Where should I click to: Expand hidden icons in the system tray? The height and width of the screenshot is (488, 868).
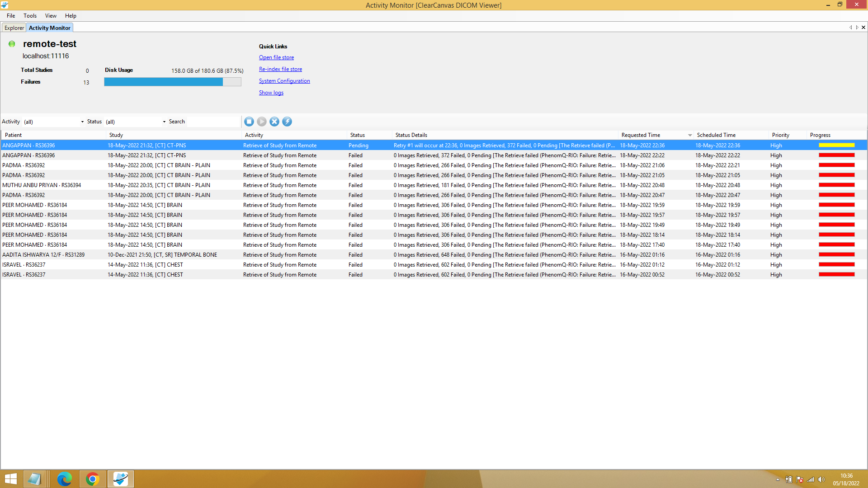pos(777,480)
